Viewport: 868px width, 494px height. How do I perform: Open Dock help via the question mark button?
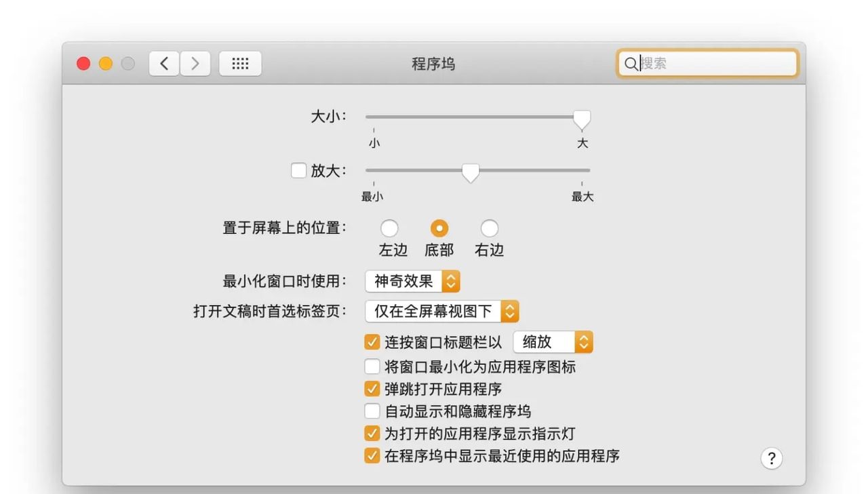[771, 458]
